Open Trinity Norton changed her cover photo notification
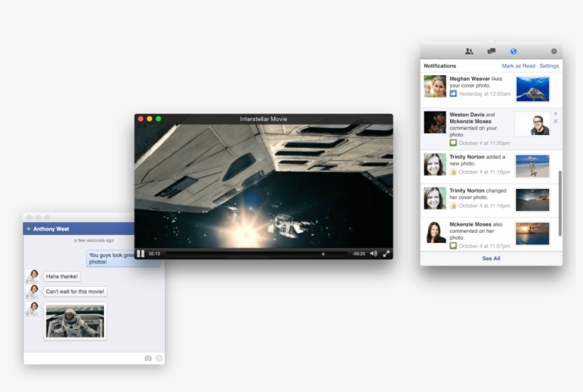The width and height of the screenshot is (583, 392). click(x=491, y=200)
